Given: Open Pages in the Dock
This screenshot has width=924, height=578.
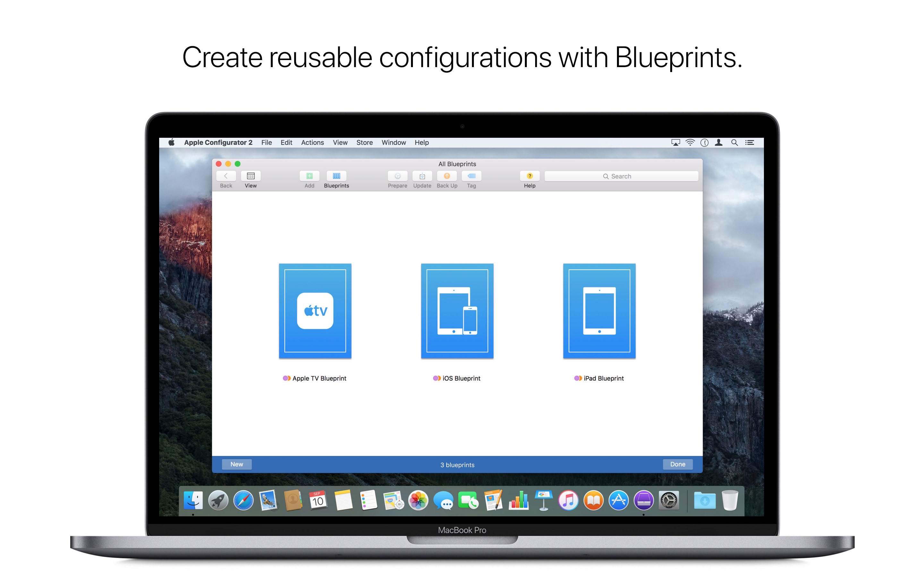Looking at the screenshot, I should click(493, 500).
